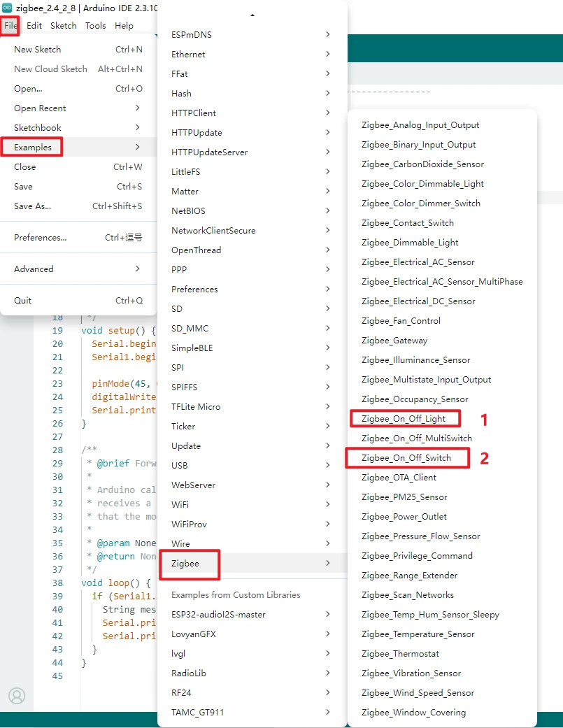Expand the Advanced submenu
This screenshot has width=563, height=728.
(78, 269)
